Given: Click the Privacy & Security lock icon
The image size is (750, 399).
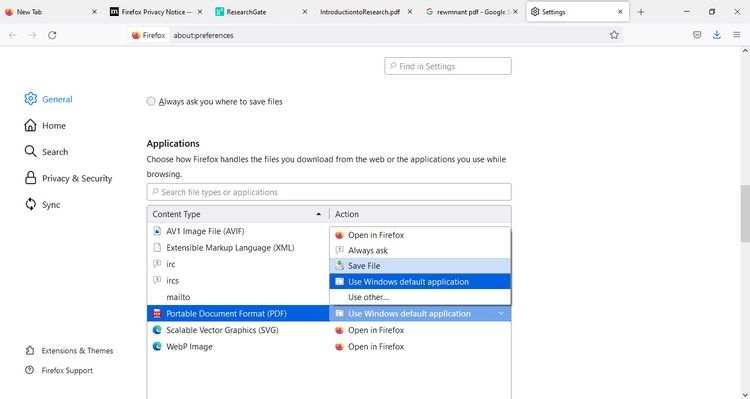Looking at the screenshot, I should coord(31,178).
